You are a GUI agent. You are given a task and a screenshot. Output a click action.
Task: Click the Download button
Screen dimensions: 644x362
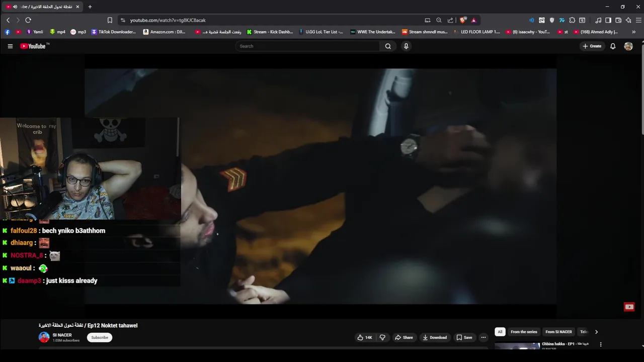tap(435, 337)
